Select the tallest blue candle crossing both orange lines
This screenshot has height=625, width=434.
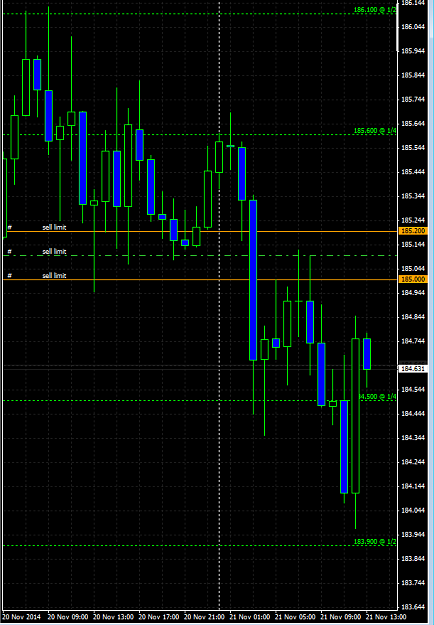(x=253, y=280)
